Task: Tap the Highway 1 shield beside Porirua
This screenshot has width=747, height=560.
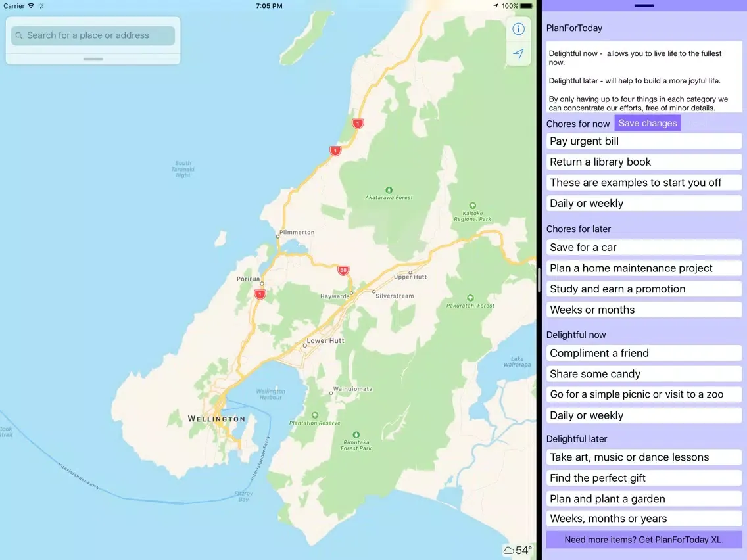Action: [260, 294]
